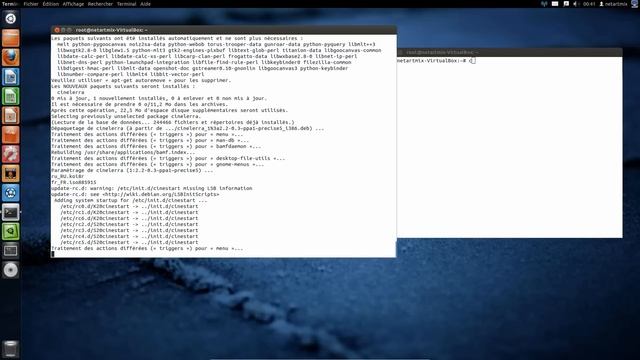The height and width of the screenshot is (360, 640).
Task: Launch Firefox from the dock
Action: pyautogui.click(x=11, y=57)
